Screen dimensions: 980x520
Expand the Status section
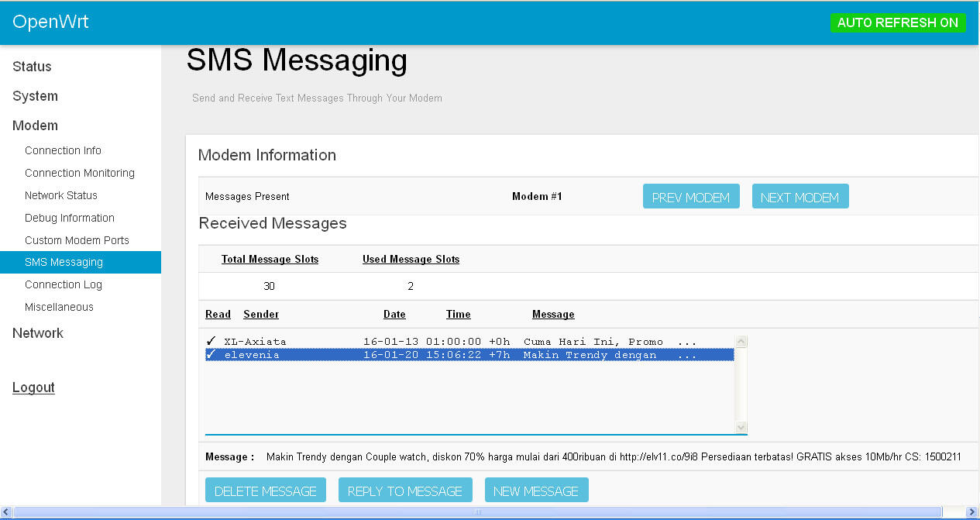(x=32, y=67)
